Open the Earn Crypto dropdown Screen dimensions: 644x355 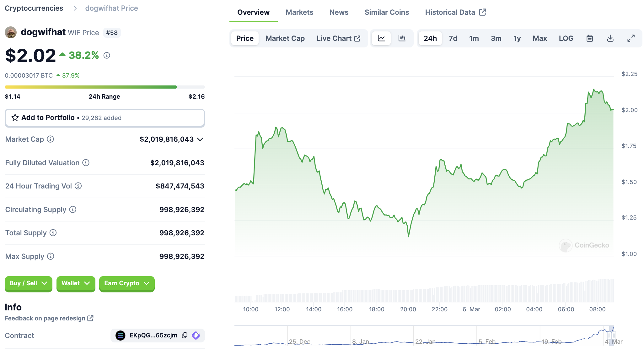(x=127, y=283)
